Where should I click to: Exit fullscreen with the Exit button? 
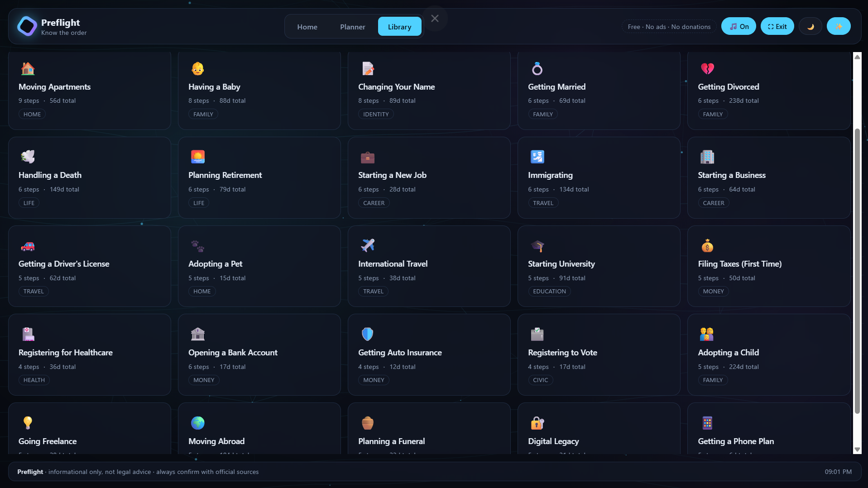[777, 26]
